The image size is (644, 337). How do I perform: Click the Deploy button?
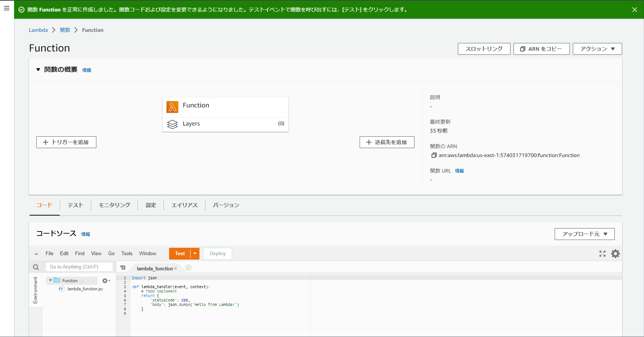(218, 254)
